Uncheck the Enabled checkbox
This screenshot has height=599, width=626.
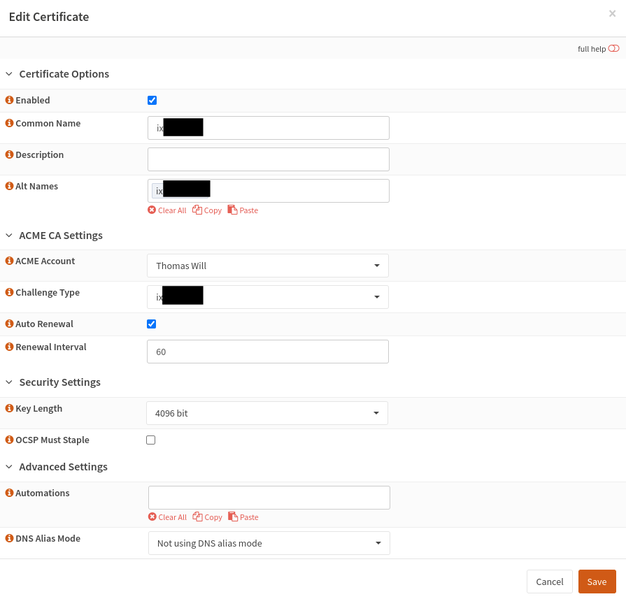click(x=152, y=101)
